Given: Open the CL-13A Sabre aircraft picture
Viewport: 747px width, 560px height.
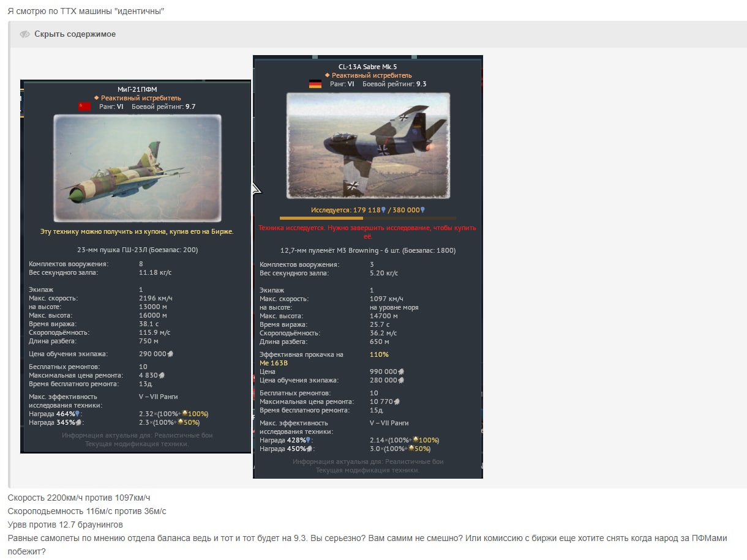Looking at the screenshot, I should click(x=368, y=146).
